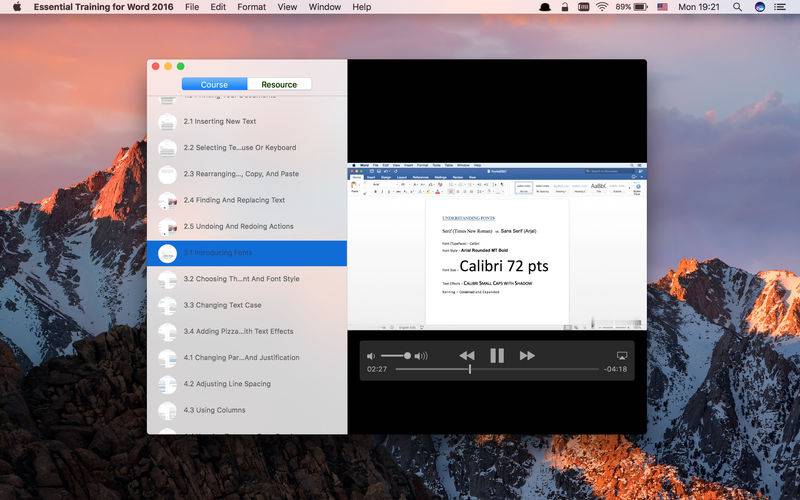Switch to the Resource tab
This screenshot has height=500, width=800.
[279, 84]
